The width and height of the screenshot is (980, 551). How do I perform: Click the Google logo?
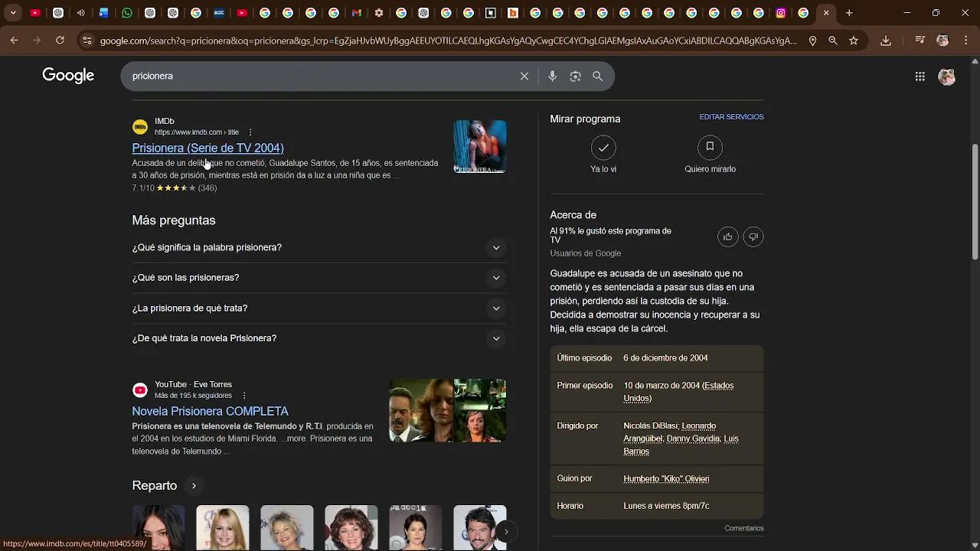click(68, 76)
